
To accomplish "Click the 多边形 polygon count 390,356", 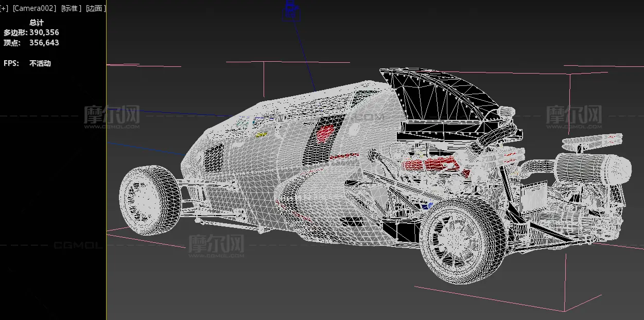I will tap(44, 32).
